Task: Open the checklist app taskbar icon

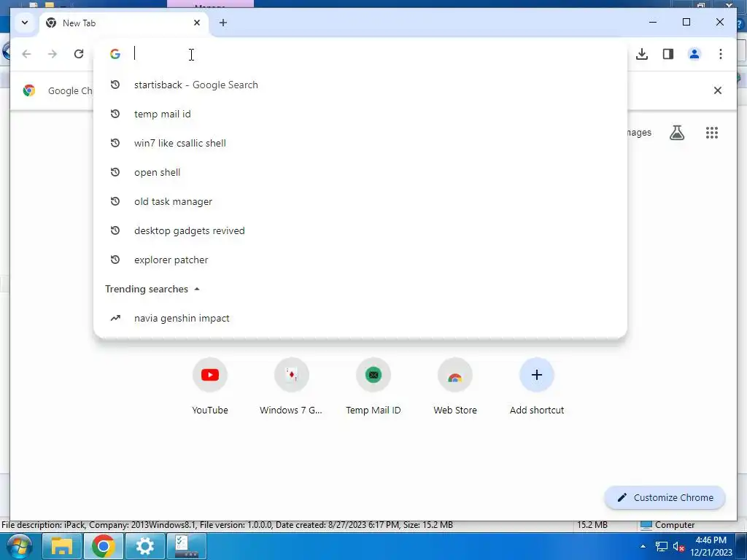Action: point(186,545)
